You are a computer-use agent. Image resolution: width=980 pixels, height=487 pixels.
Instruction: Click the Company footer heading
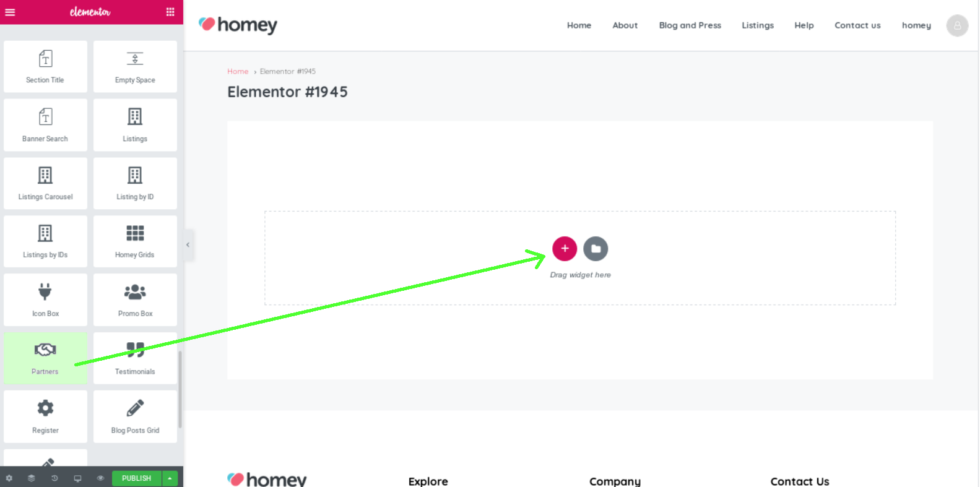click(x=615, y=481)
